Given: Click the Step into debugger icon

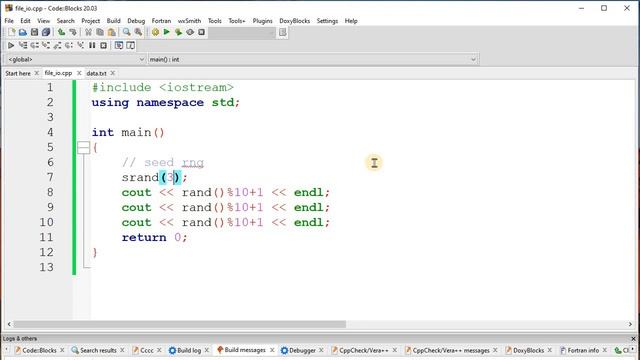Looking at the screenshot, I should click(x=46, y=45).
